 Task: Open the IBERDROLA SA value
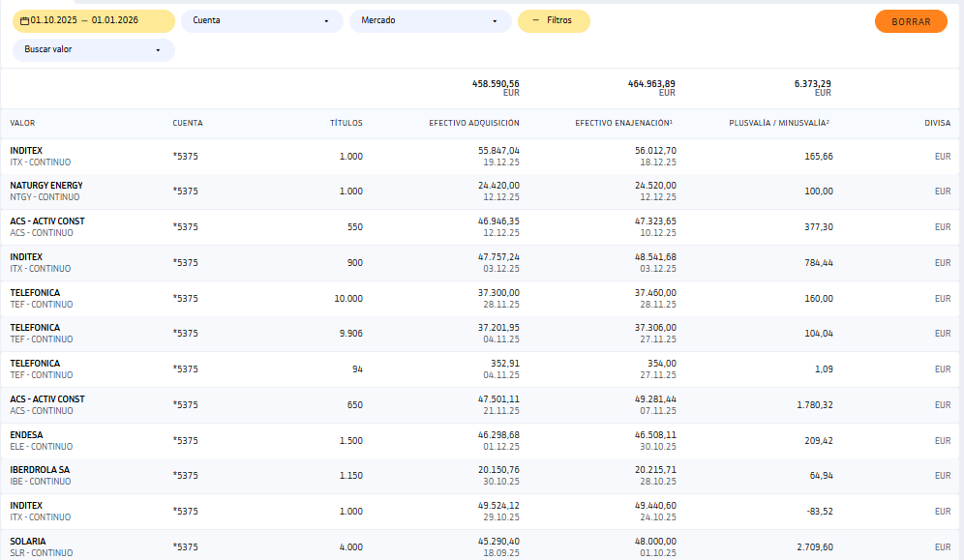click(40, 470)
